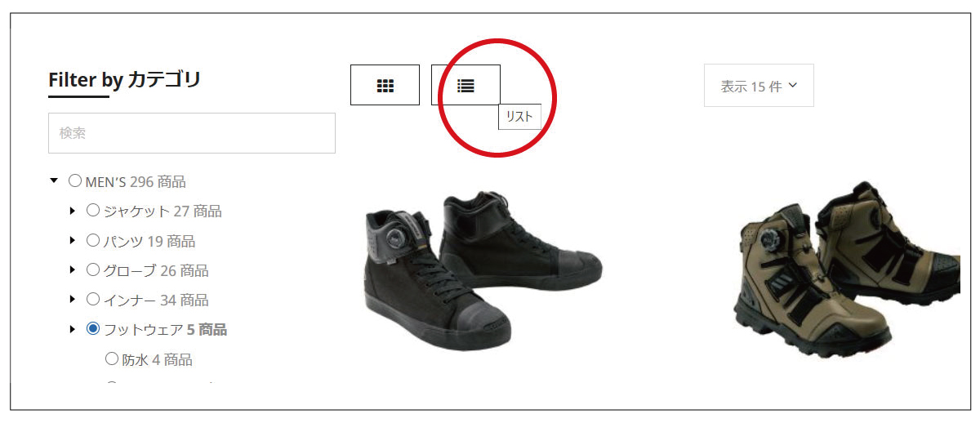
Task: Switch to grid view layout
Action: pyautogui.click(x=385, y=85)
